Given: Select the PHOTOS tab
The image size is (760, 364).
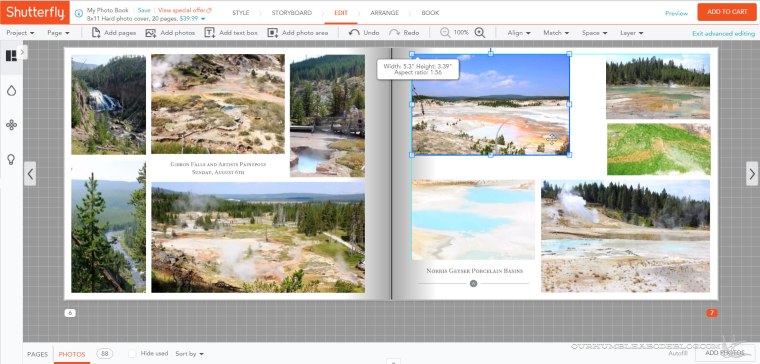Looking at the screenshot, I should point(72,354).
